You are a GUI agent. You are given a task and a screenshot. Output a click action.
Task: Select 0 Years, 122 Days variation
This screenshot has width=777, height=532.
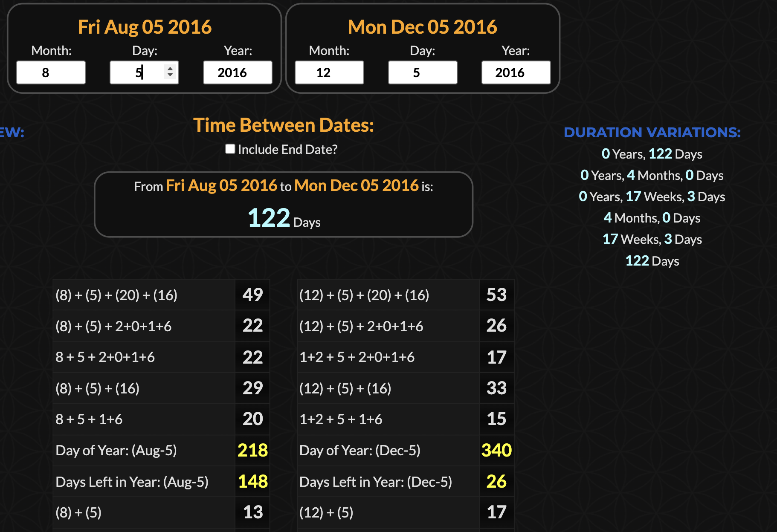point(652,154)
